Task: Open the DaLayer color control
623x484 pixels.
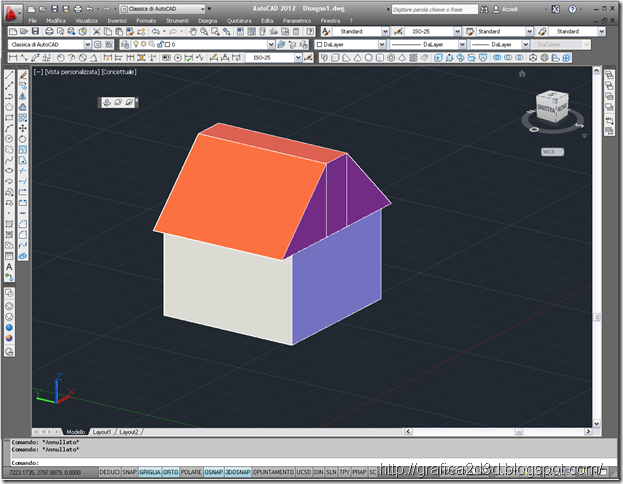Action: [x=350, y=45]
